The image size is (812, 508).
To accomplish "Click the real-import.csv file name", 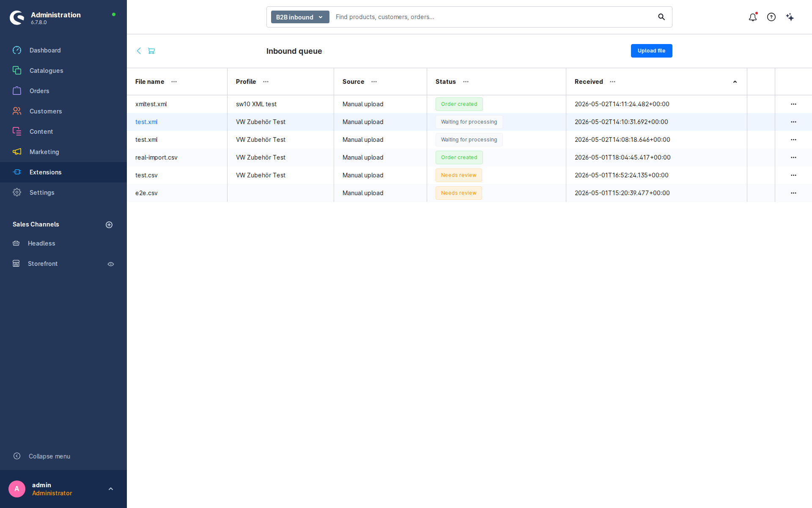I will click(x=156, y=157).
